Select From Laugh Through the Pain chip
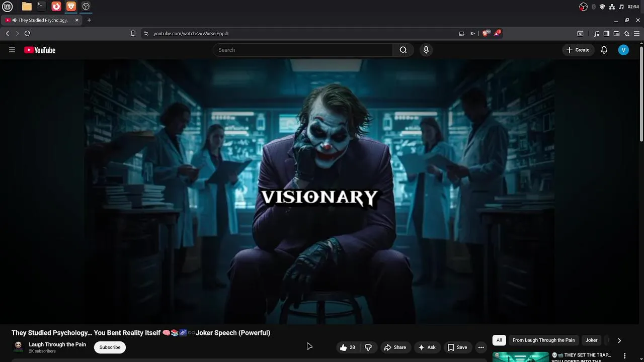This screenshot has height=362, width=644. 543,340
